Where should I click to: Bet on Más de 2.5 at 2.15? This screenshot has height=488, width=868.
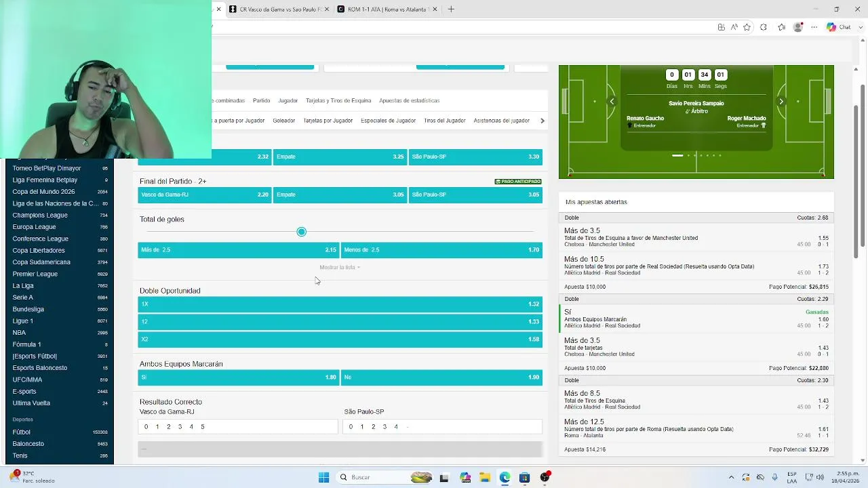[238, 249]
